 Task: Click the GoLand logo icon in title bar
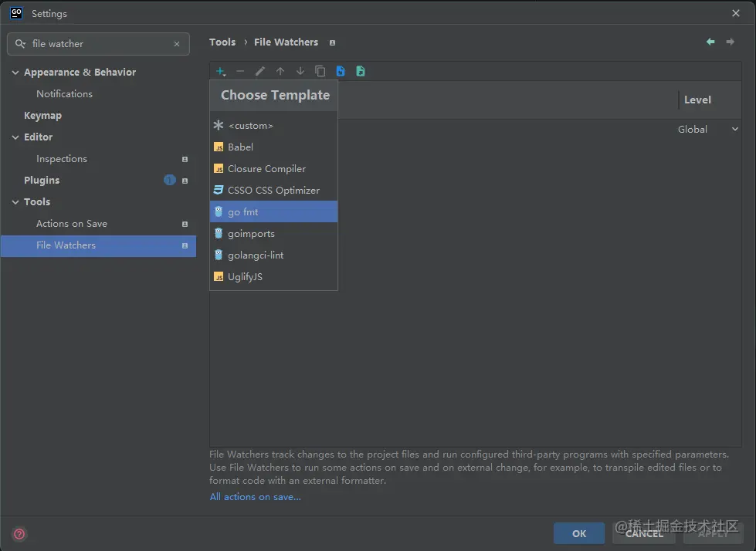coord(16,13)
